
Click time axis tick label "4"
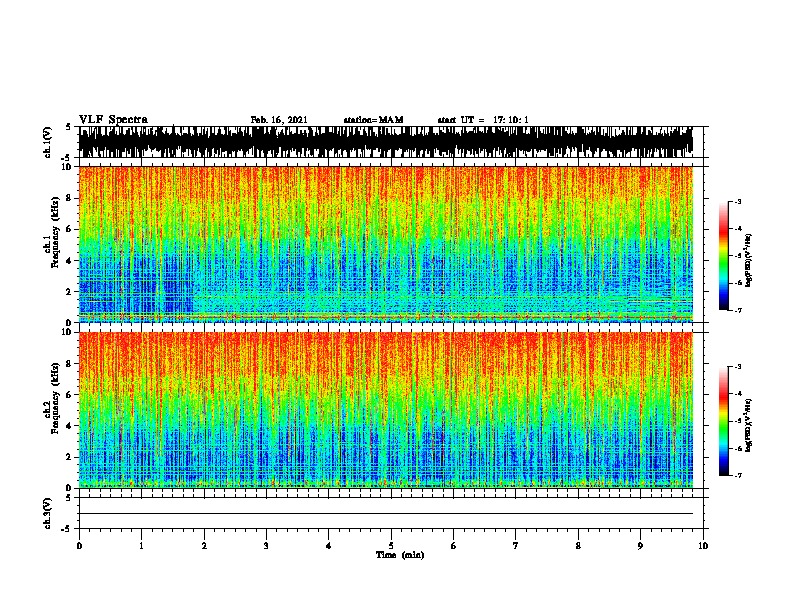329,545
